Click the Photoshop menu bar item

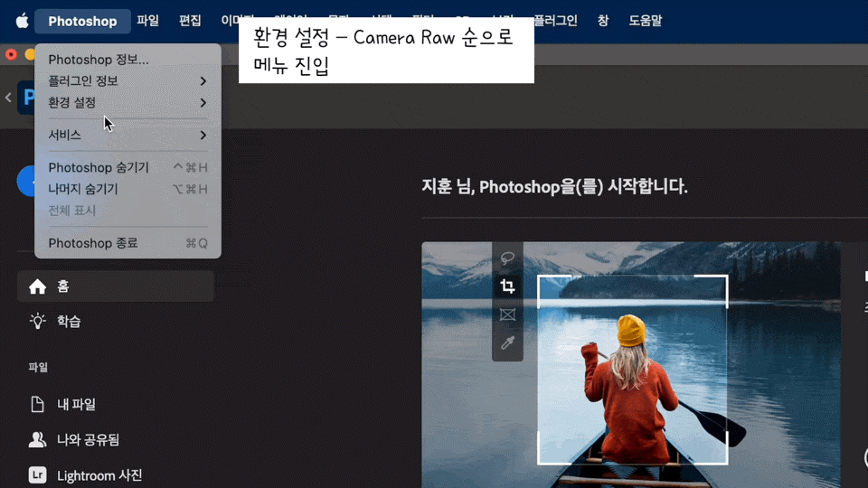[x=82, y=21]
